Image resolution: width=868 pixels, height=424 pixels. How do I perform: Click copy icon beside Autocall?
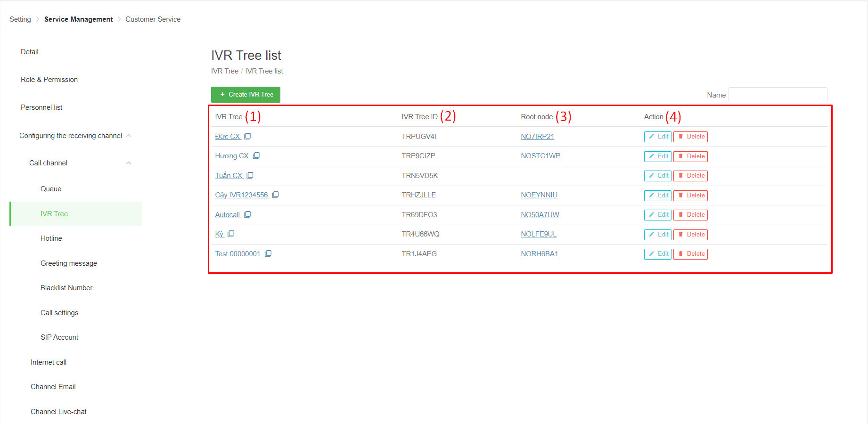247,214
